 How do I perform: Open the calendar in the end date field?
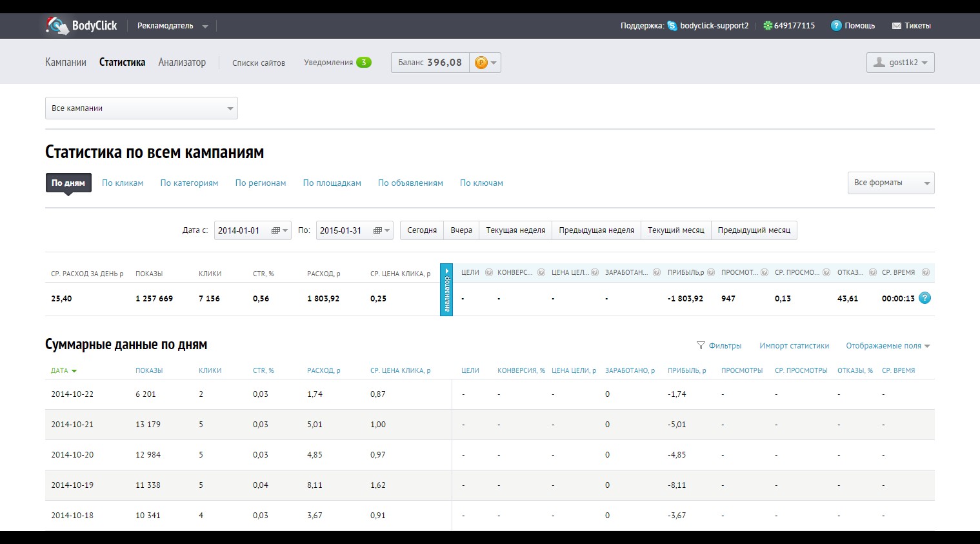[381, 230]
